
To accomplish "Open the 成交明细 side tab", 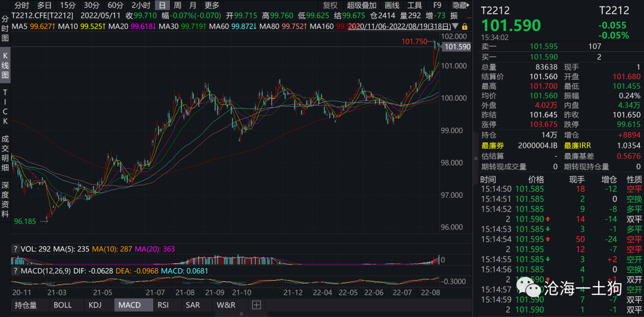I will click(x=5, y=154).
